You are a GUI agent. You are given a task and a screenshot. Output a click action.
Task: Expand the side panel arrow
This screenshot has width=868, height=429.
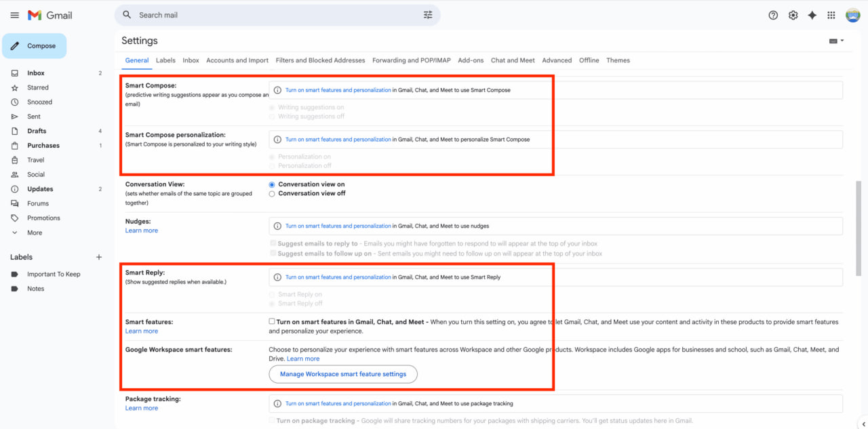863,424
